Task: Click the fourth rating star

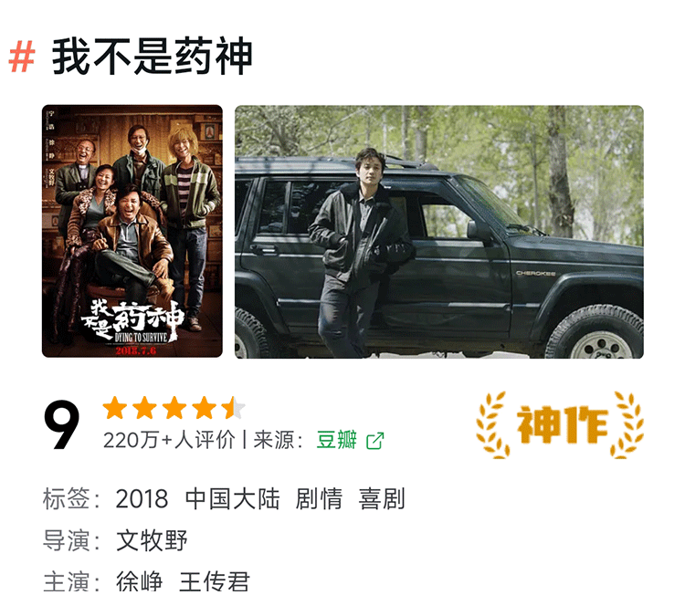Action: (x=205, y=408)
